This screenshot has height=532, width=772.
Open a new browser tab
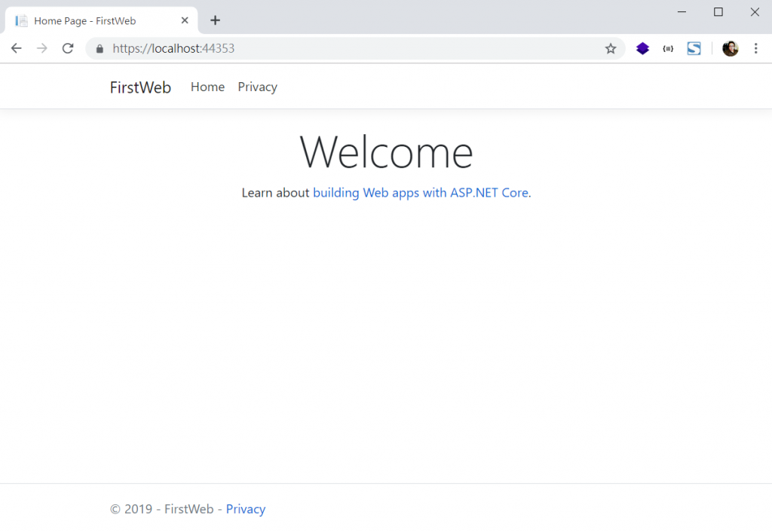(x=215, y=20)
